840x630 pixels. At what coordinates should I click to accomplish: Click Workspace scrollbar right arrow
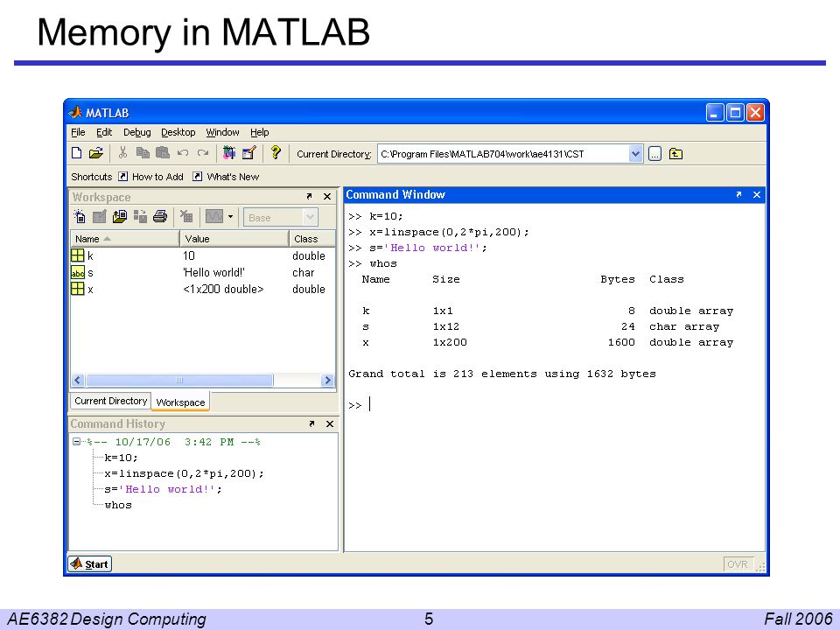327,380
